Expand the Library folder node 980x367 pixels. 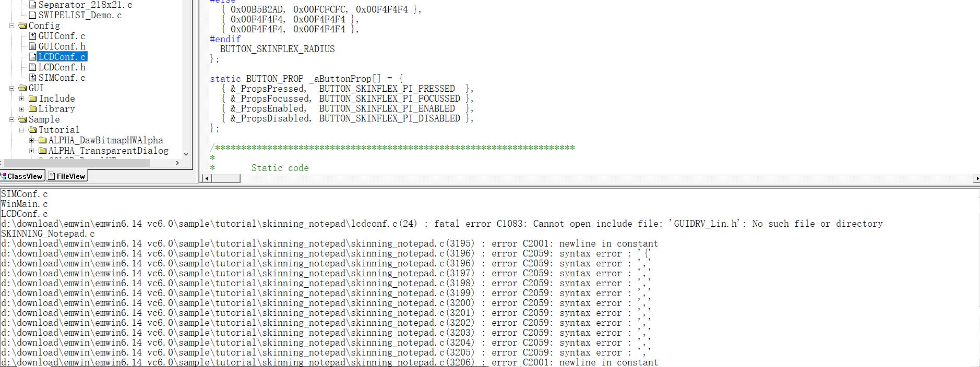coord(22,109)
